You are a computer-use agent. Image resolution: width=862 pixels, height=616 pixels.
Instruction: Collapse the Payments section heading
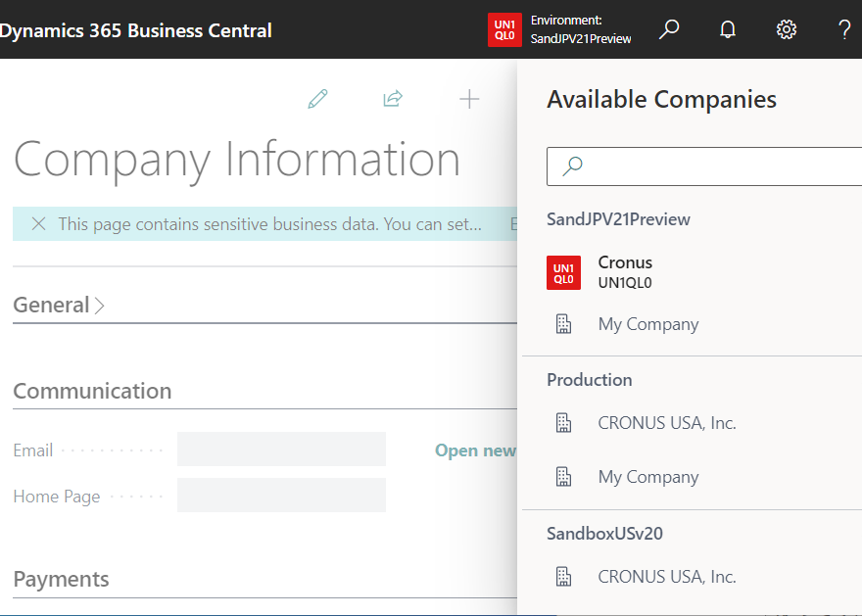61,579
